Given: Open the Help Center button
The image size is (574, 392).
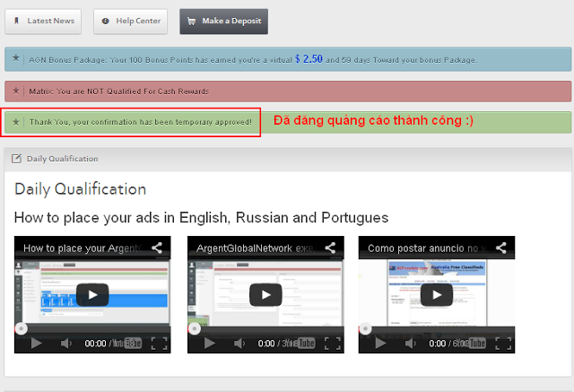Looking at the screenshot, I should click(x=130, y=22).
